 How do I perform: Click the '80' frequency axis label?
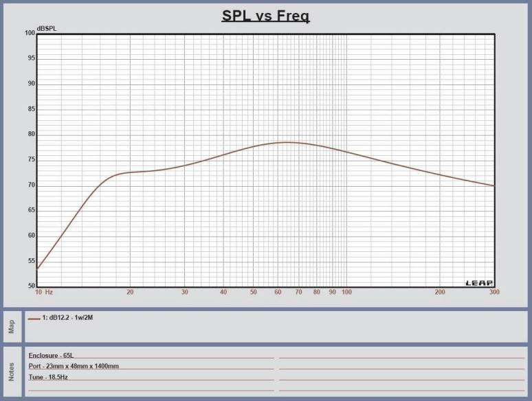[x=317, y=292]
